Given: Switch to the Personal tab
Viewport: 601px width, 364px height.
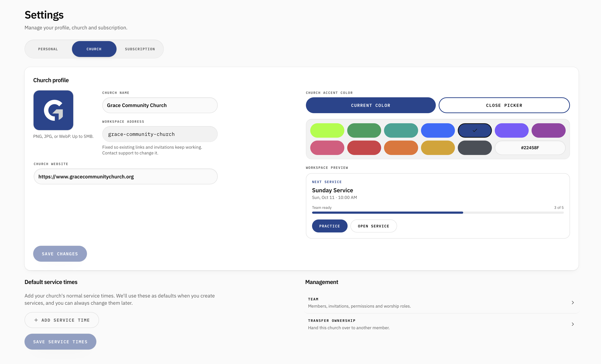Looking at the screenshot, I should [x=48, y=49].
